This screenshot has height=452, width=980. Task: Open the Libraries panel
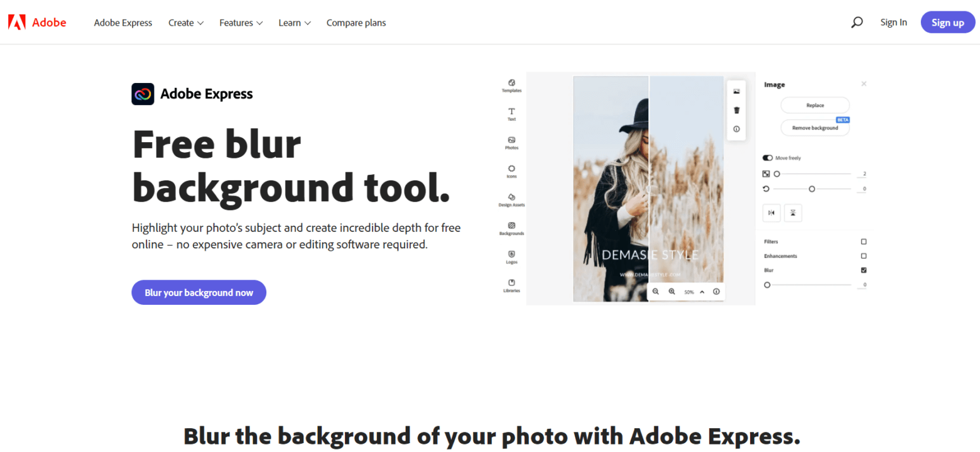coord(511,287)
